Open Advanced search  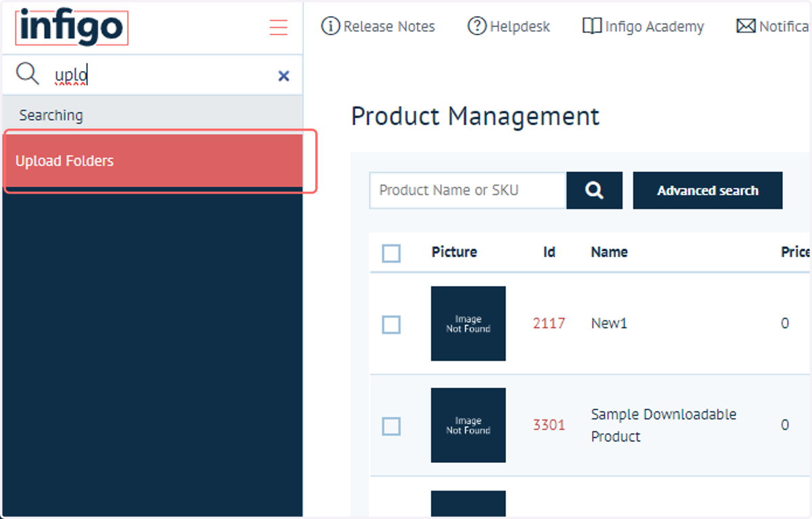pos(708,190)
